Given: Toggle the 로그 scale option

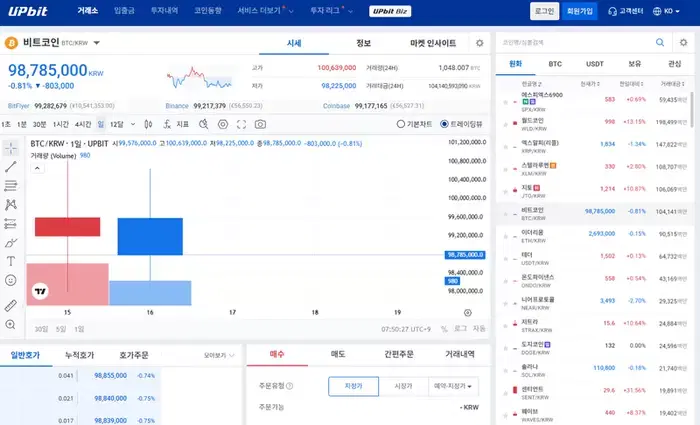Looking at the screenshot, I should pos(461,329).
